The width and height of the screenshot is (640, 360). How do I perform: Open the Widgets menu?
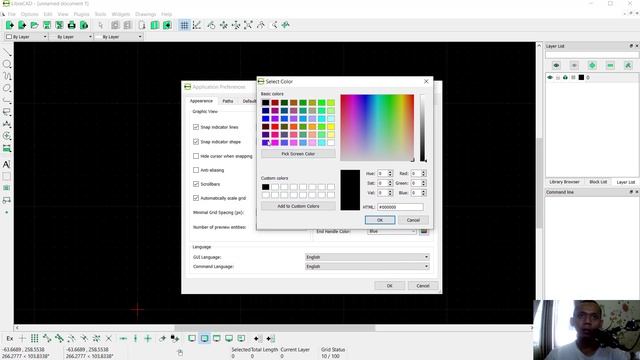(x=121, y=14)
